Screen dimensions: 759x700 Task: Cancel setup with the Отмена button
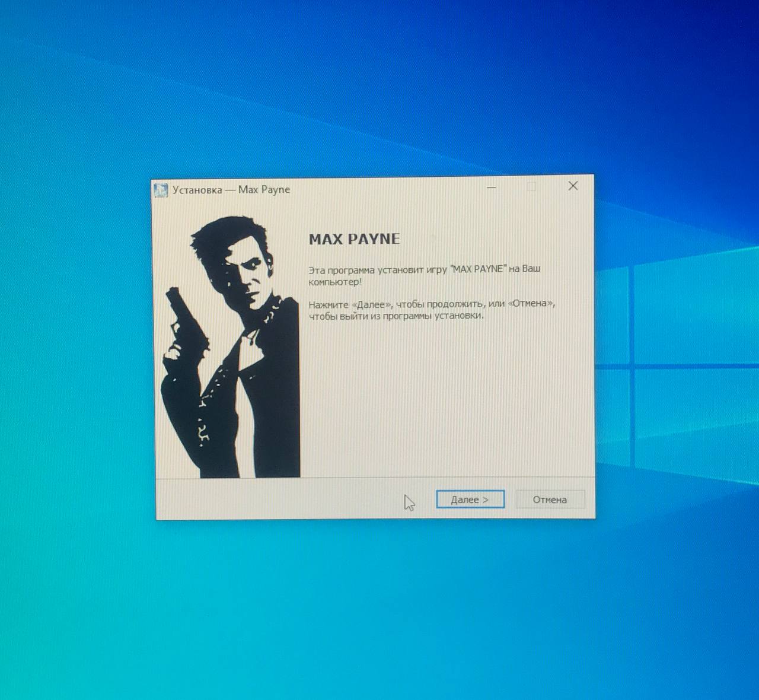tap(550, 499)
